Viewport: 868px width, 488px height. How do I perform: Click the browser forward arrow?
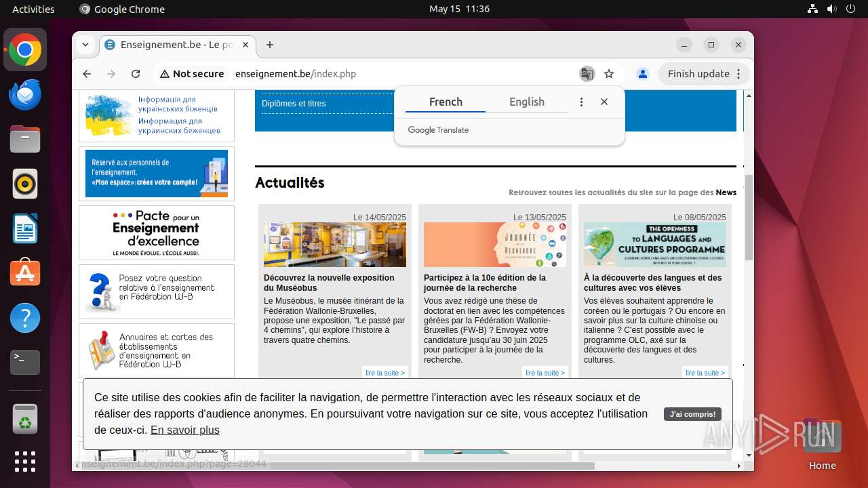coord(111,74)
